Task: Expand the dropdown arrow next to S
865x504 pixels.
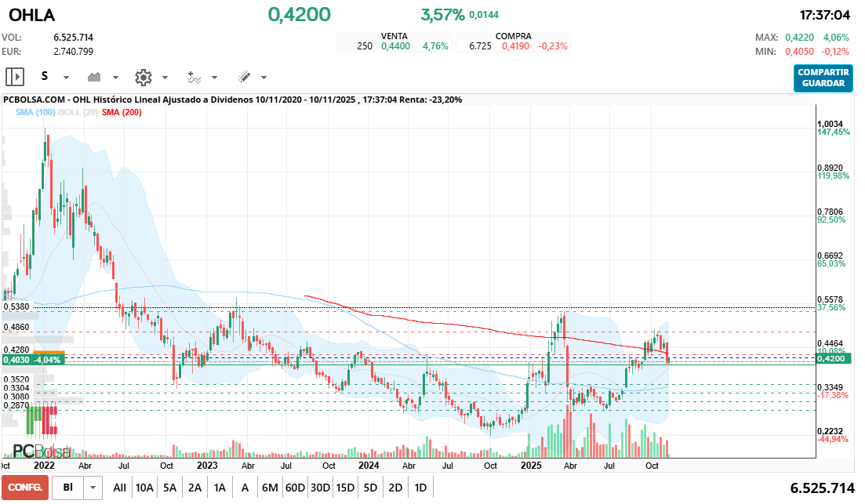Action: pos(66,78)
